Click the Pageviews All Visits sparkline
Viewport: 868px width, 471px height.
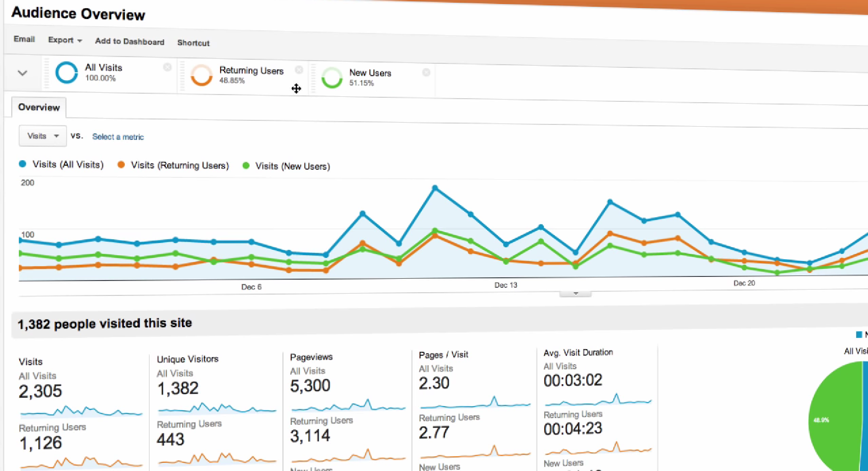348,405
